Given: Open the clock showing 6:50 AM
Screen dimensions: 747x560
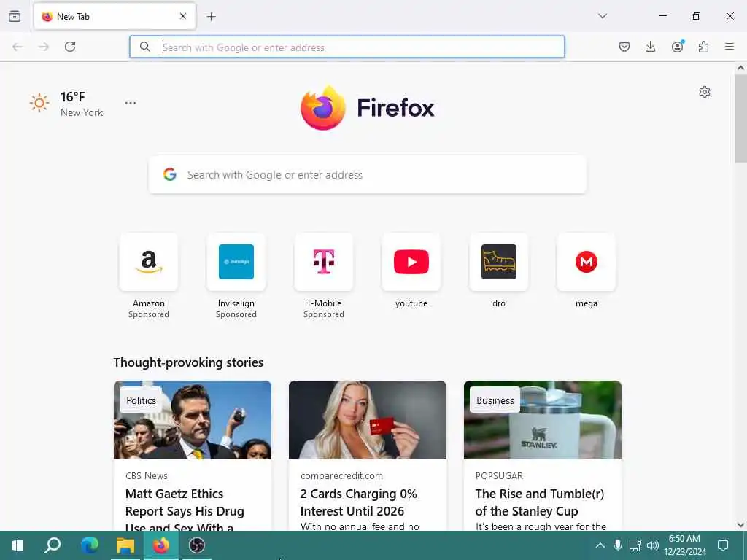Looking at the screenshot, I should 685,545.
